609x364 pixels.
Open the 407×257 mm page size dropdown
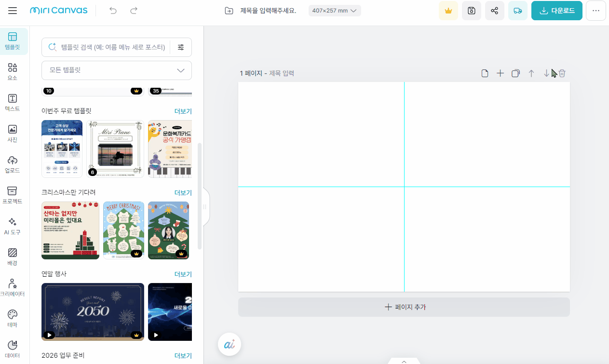[335, 10]
